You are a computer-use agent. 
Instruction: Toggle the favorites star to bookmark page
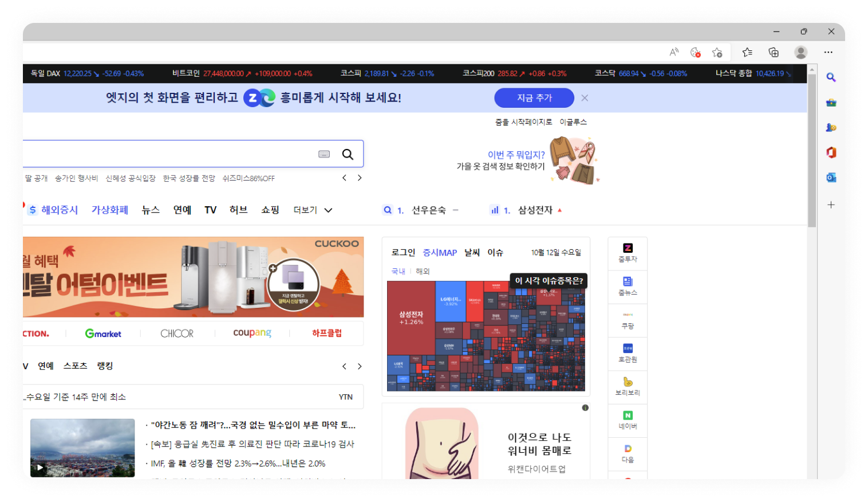(717, 52)
